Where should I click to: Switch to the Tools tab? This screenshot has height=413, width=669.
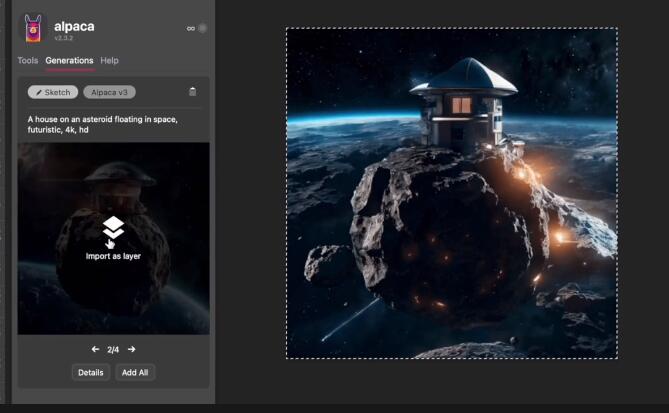(28, 61)
